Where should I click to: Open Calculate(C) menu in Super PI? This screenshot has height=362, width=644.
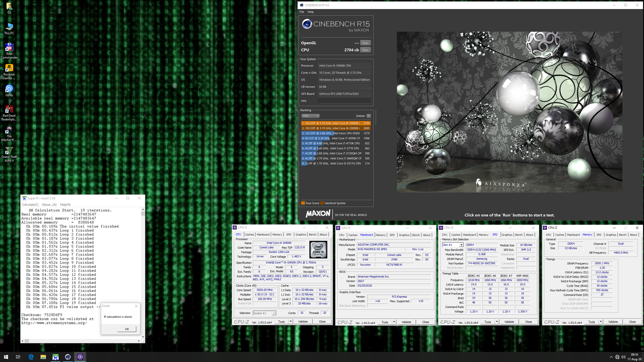click(x=30, y=205)
